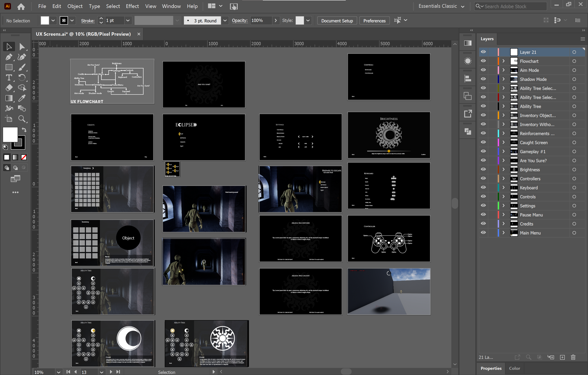Viewport: 588px width, 375px height.
Task: Open the Align panel icon
Action: [468, 78]
